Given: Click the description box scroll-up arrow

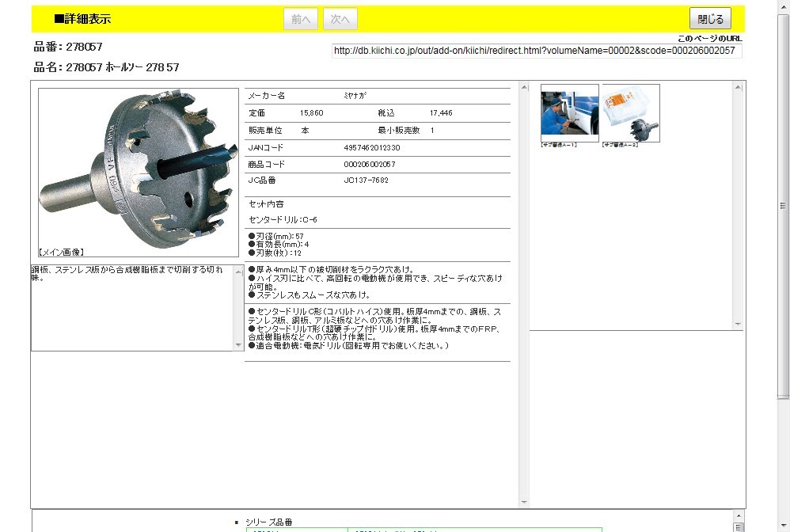Looking at the screenshot, I should click(x=239, y=272).
